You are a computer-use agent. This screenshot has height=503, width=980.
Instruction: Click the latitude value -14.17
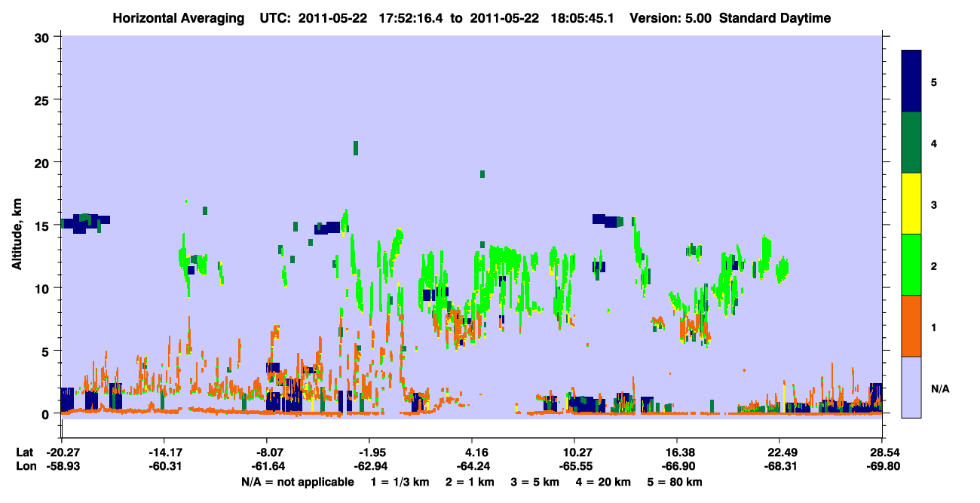(x=164, y=452)
